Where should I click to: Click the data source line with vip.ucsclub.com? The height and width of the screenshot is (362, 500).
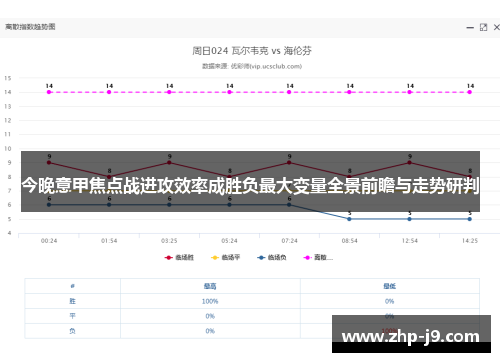coord(252,66)
